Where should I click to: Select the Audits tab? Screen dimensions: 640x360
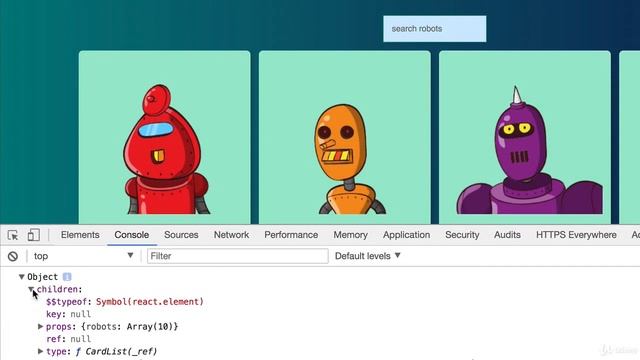point(507,235)
